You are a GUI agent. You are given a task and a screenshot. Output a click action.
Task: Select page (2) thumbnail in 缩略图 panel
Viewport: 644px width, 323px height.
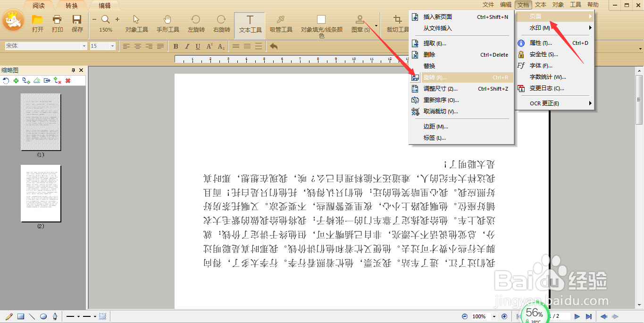[x=41, y=192]
